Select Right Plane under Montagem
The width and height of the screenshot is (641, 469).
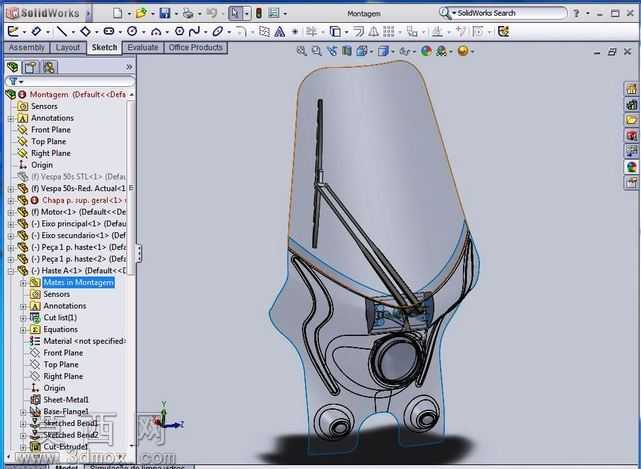51,153
